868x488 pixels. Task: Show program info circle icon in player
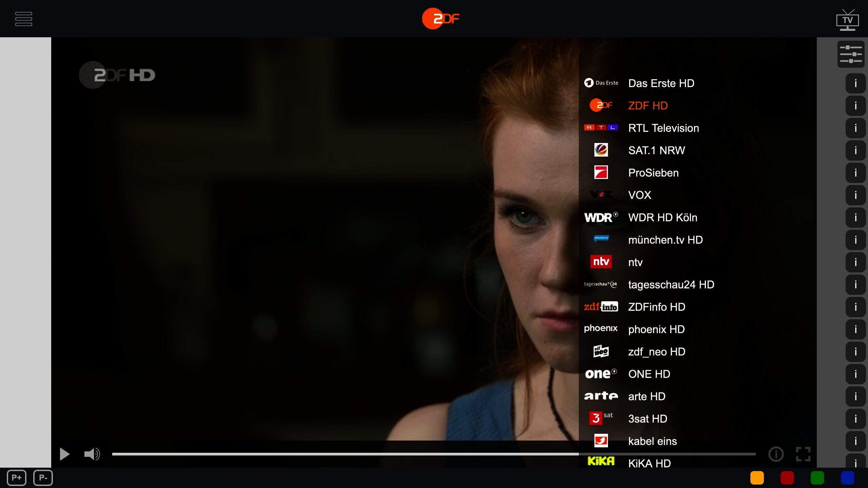pos(776,454)
